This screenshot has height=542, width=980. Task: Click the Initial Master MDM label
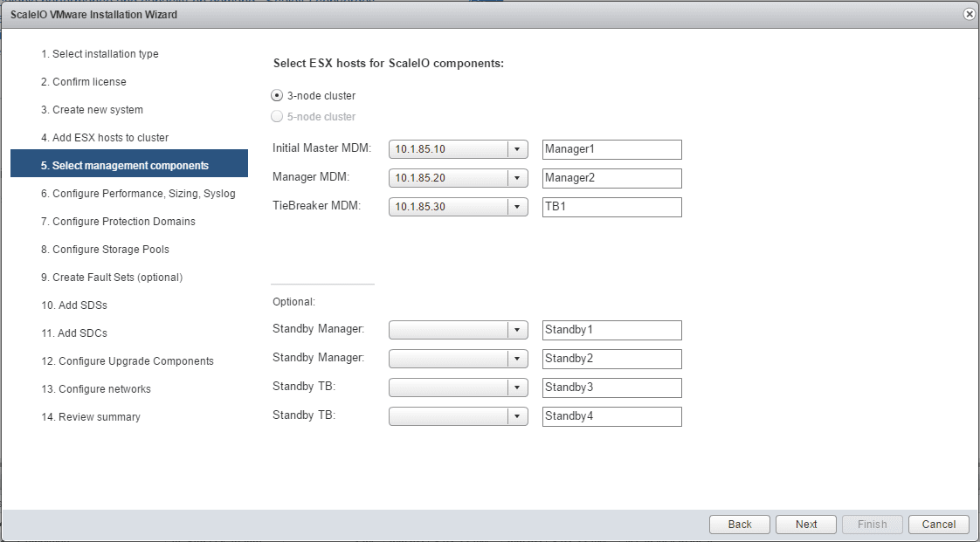pos(322,148)
